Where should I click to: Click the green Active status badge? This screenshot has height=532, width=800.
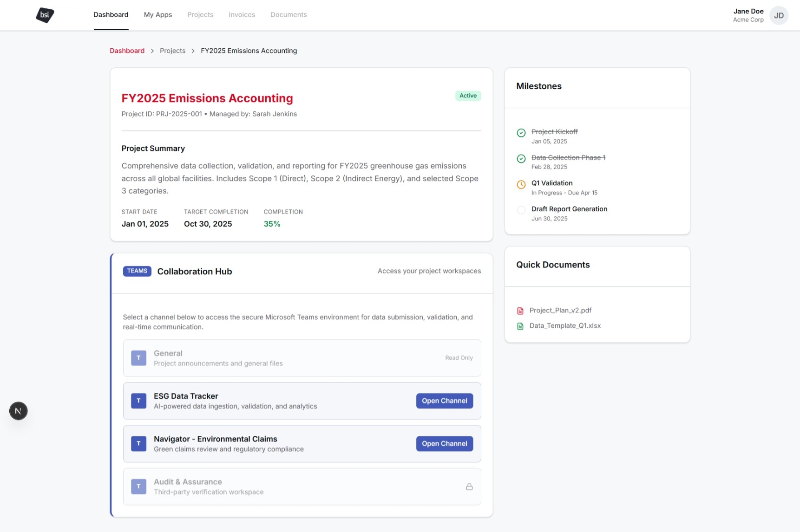[x=468, y=96]
